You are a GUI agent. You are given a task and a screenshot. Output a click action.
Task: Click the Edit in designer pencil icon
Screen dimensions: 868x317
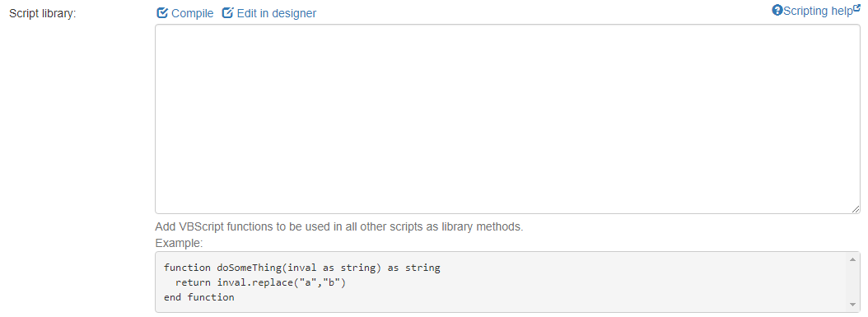(227, 12)
